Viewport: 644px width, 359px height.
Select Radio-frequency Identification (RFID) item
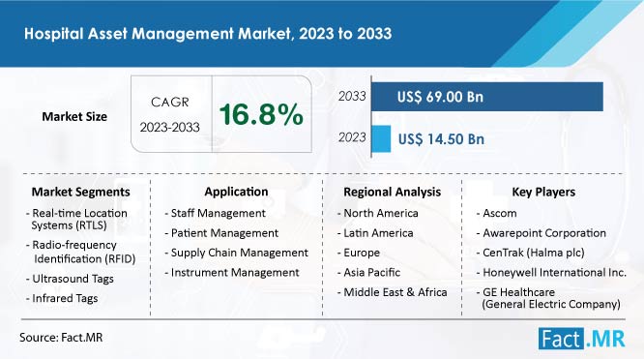coord(81,252)
